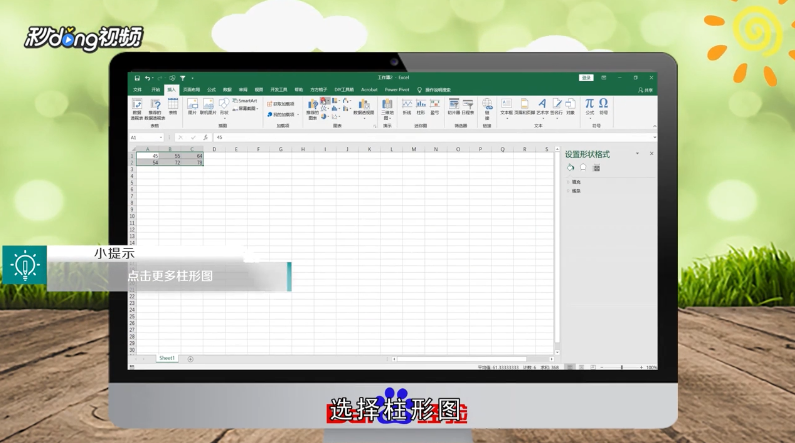Image resolution: width=795 pixels, height=443 pixels.
Task: Insert a Line sparkline
Action: (x=407, y=107)
